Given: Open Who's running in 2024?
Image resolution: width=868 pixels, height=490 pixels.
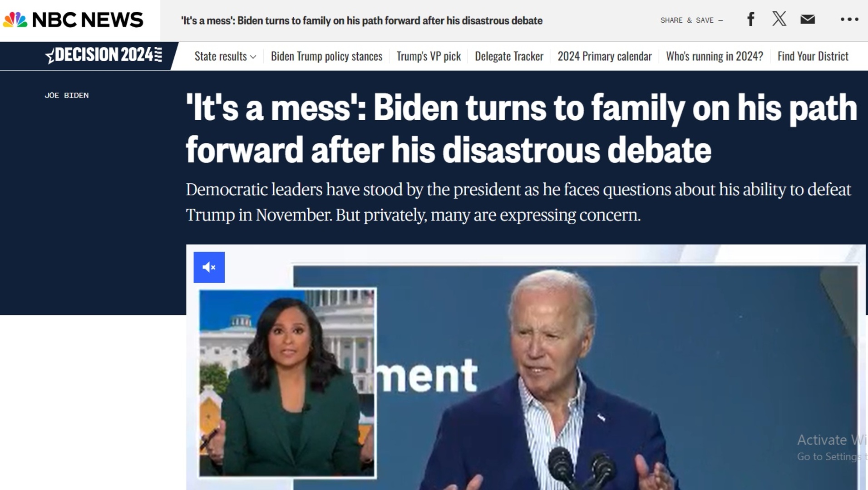Looking at the screenshot, I should (714, 56).
